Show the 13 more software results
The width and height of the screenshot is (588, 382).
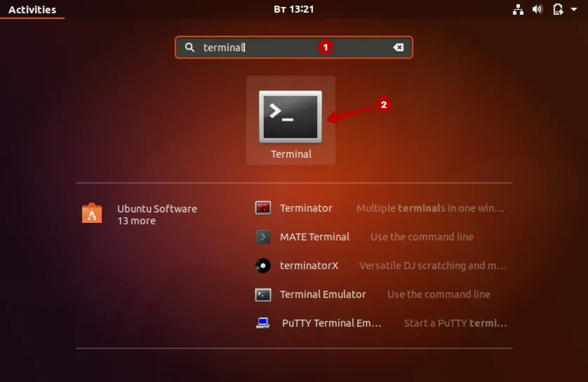[137, 221]
